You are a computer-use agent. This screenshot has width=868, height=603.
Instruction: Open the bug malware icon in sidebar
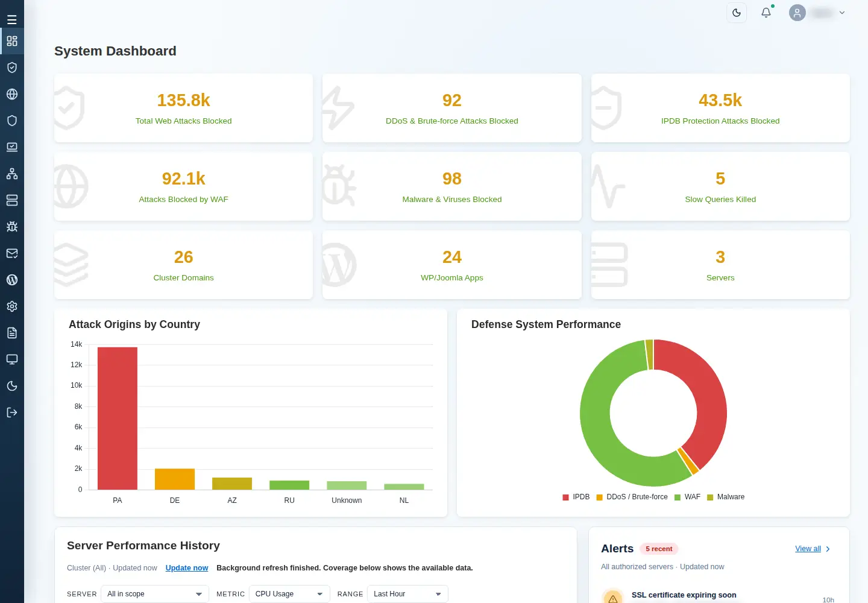12,227
